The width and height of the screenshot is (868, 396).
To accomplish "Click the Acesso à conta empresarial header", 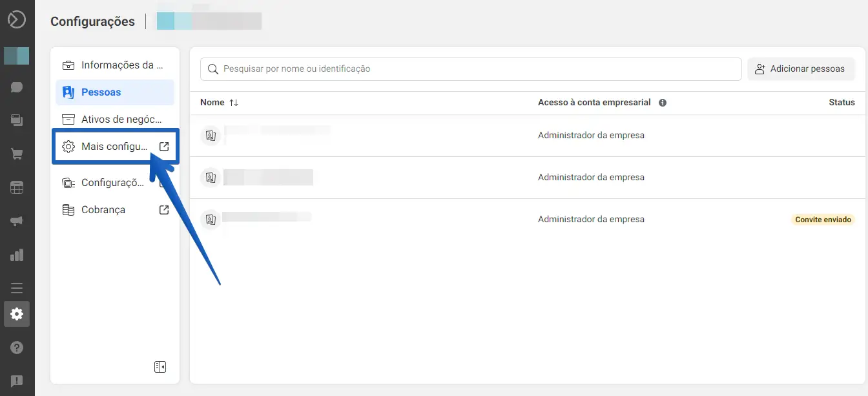I will [x=594, y=103].
